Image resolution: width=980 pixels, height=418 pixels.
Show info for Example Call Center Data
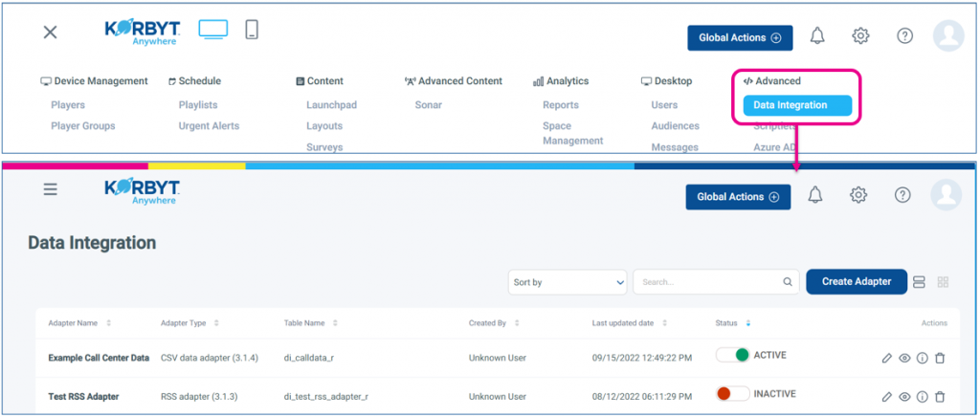pos(923,358)
